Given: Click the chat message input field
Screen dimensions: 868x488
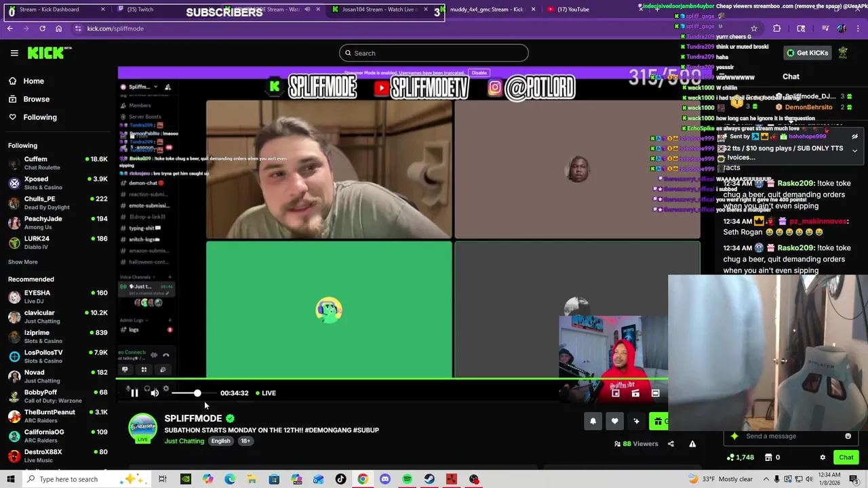Looking at the screenshot, I should pos(790,436).
